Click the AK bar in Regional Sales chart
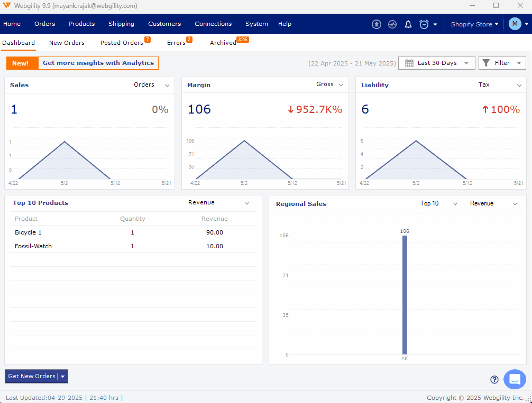The width and height of the screenshot is (532, 403). (405, 295)
